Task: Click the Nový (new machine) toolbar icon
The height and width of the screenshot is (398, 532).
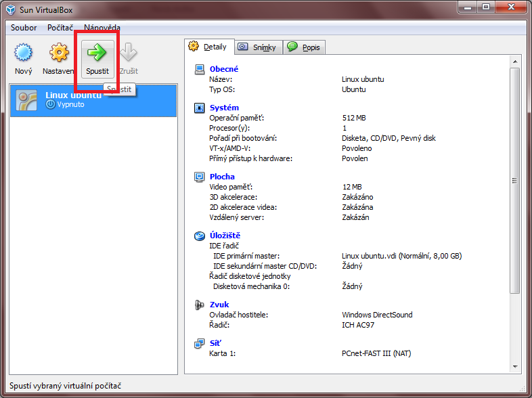Action: pos(24,53)
